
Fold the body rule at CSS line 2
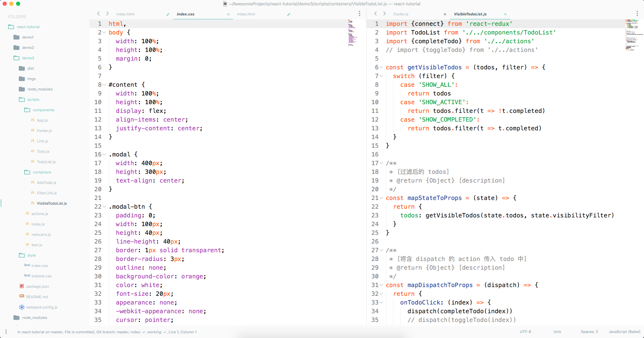(104, 32)
